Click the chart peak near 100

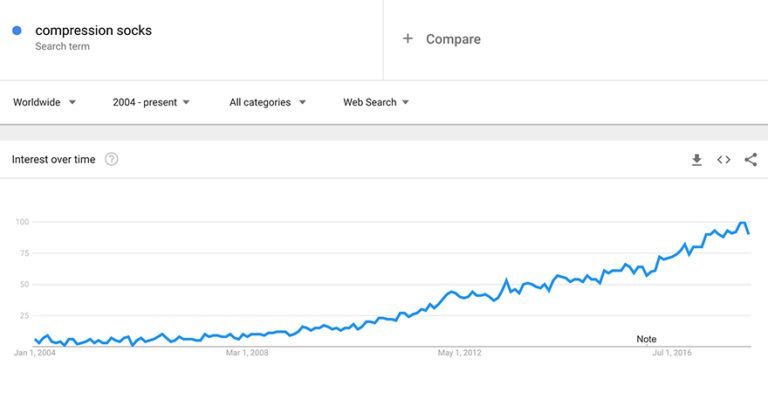click(743, 223)
